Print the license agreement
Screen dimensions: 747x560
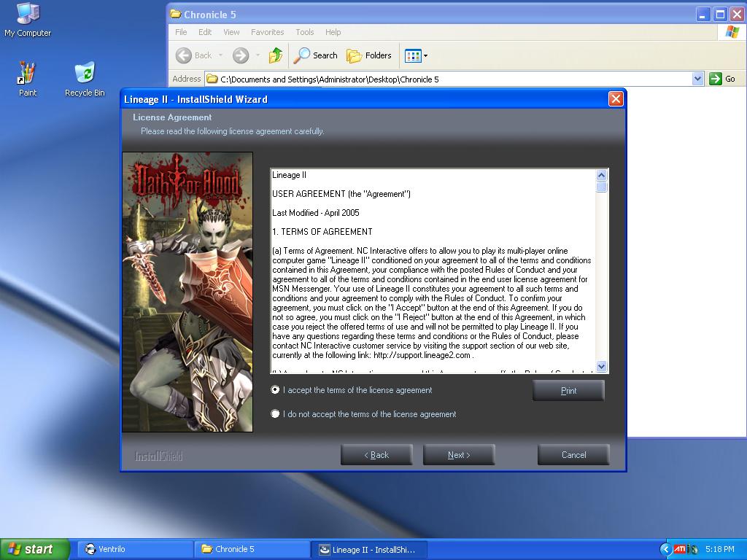tap(568, 391)
